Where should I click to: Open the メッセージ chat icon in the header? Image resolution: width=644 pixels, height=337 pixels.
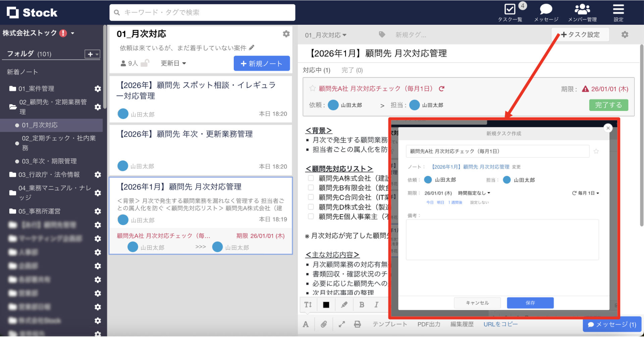click(x=545, y=9)
